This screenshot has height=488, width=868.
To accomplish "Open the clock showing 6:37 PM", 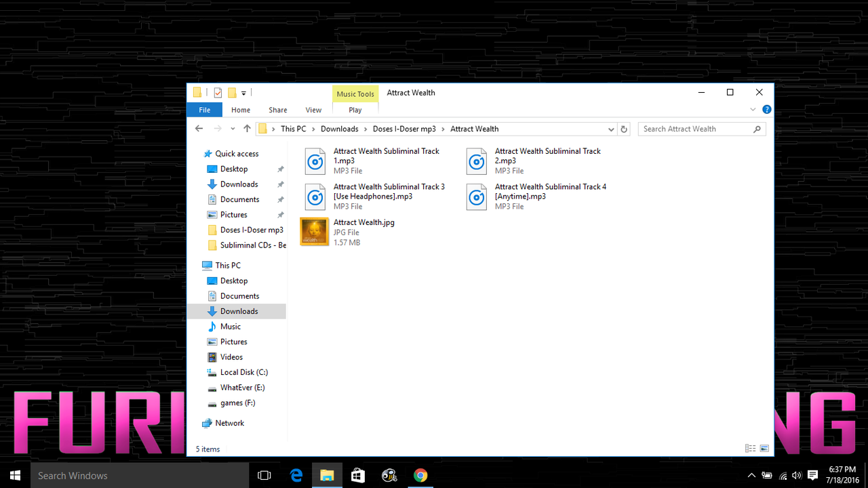I will [844, 476].
